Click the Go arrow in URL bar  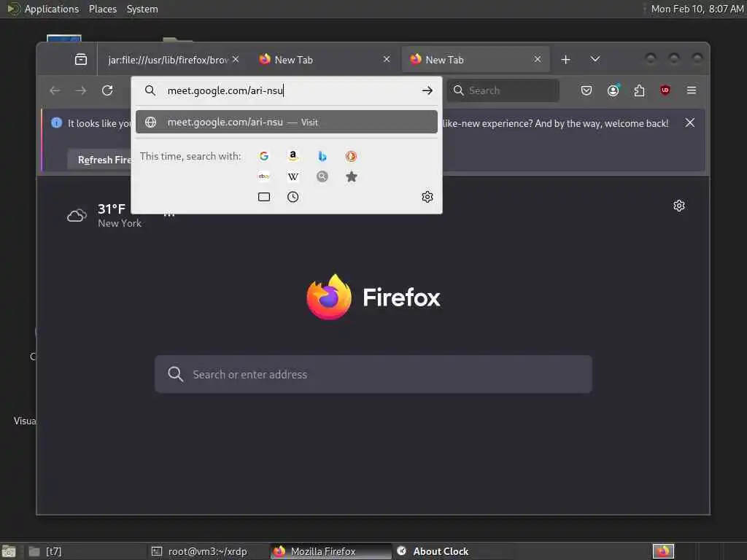tap(427, 90)
